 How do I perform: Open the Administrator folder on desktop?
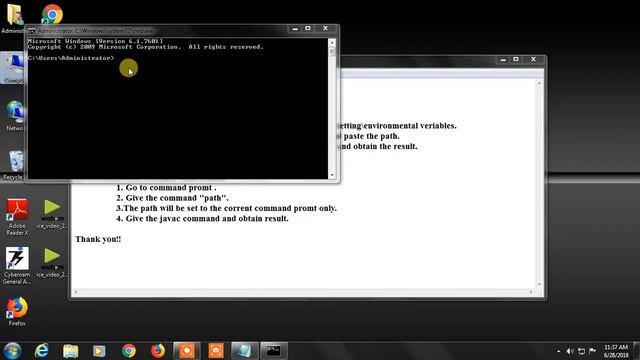click(x=14, y=18)
